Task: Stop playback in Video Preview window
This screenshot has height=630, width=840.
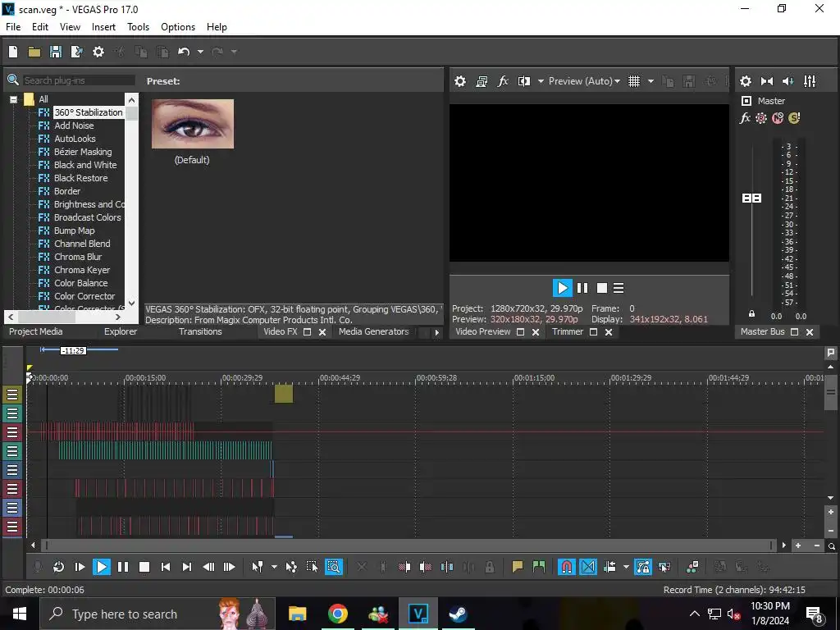Action: tap(601, 288)
